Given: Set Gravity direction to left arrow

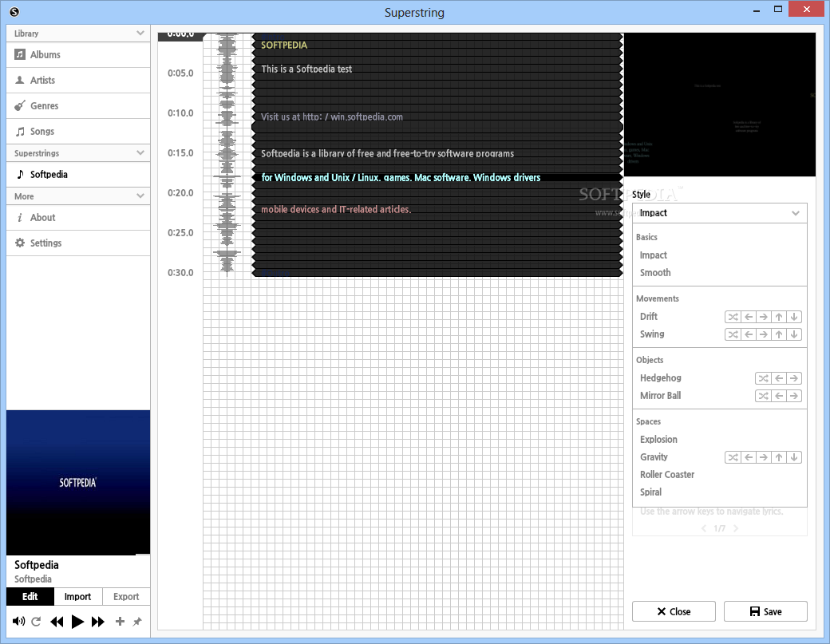Looking at the screenshot, I should (749, 457).
